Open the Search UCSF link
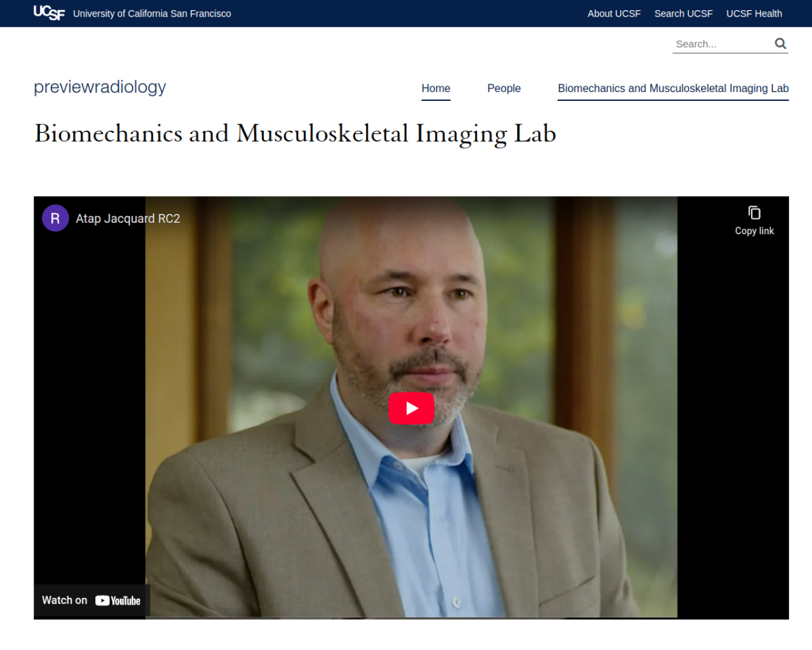Image resolution: width=812 pixels, height=650 pixels. [683, 13]
